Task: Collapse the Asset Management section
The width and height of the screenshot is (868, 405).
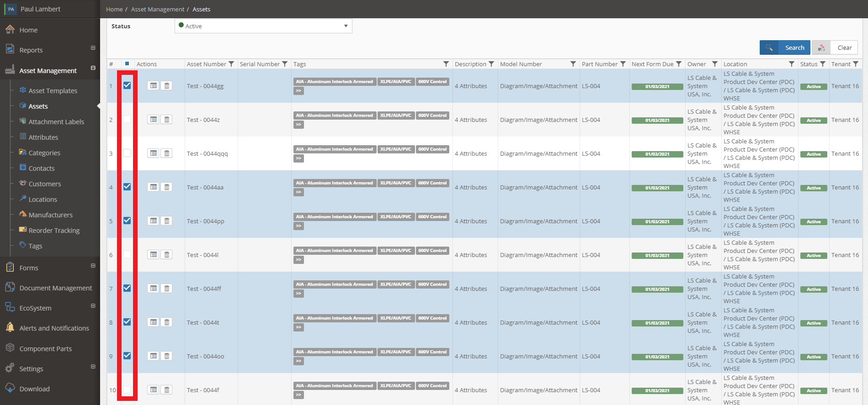Action: (x=93, y=68)
